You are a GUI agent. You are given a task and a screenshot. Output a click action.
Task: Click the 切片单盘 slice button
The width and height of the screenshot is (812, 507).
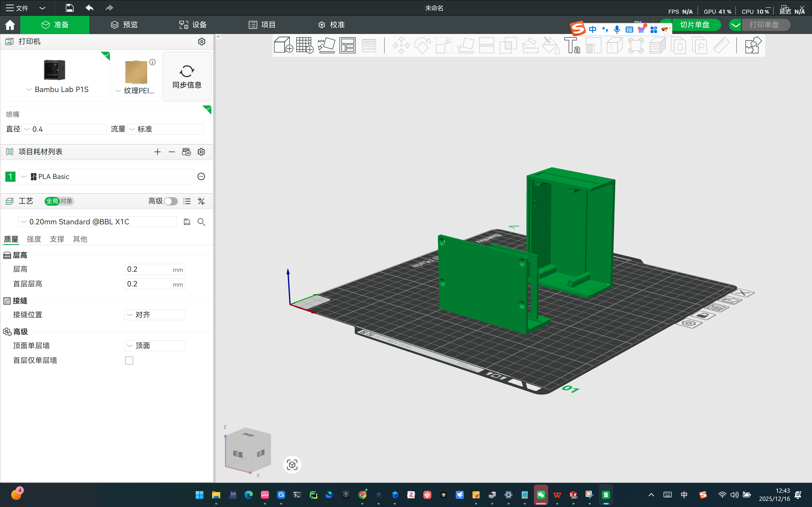tap(695, 25)
